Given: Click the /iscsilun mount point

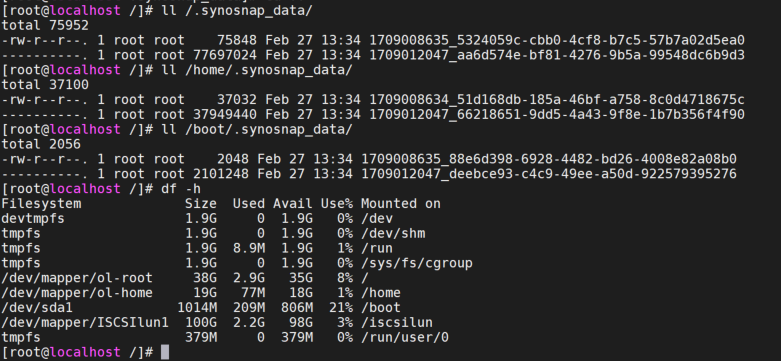Looking at the screenshot, I should [x=397, y=323].
